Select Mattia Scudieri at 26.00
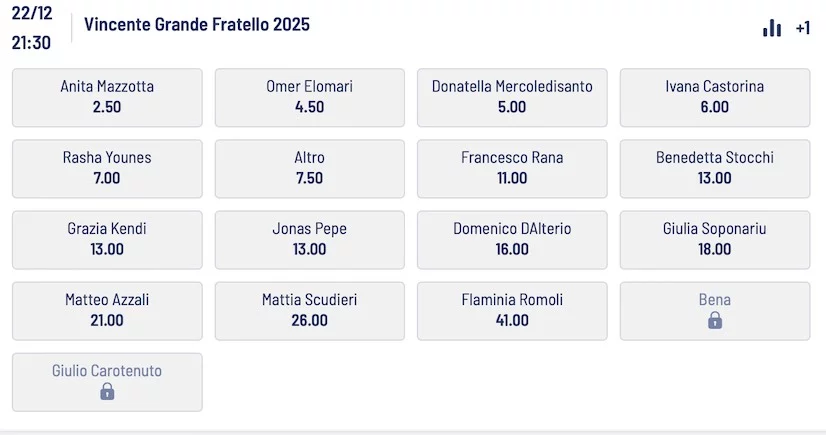Screen dimensions: 826x435 point(310,310)
